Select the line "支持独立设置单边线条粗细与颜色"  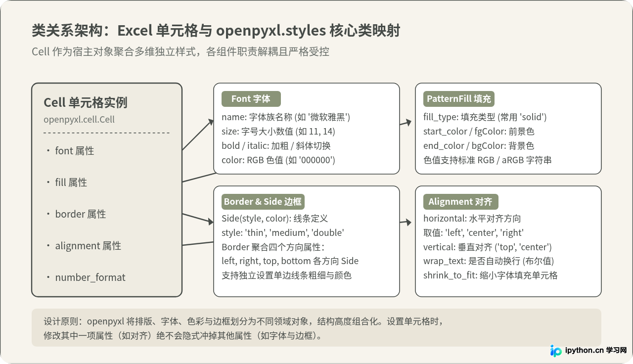[287, 275]
